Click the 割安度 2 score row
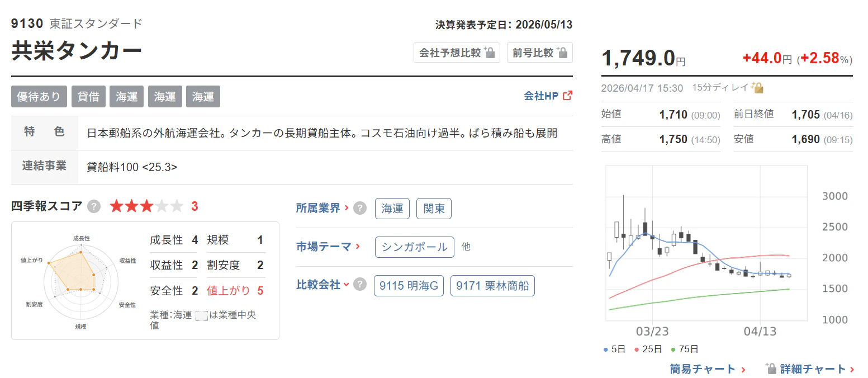 click(x=235, y=265)
